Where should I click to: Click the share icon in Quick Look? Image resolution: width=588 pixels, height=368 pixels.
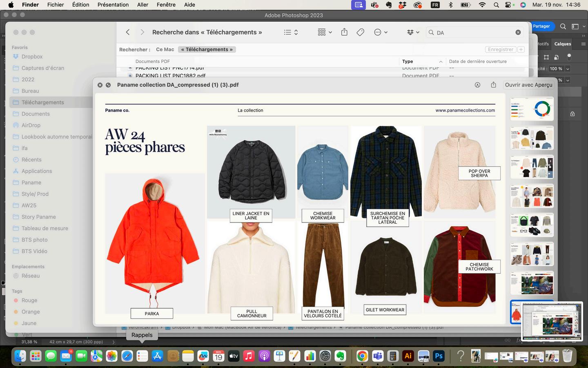click(493, 85)
